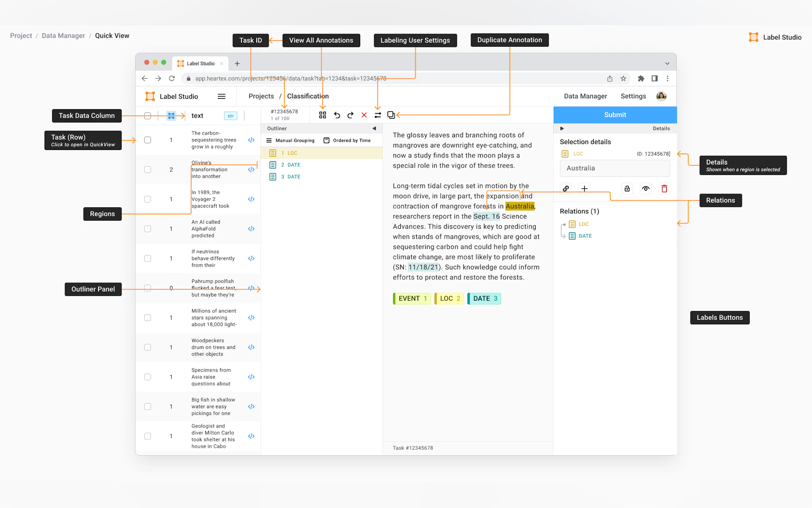Lock the selected region with the padlock icon
The image size is (812, 508).
627,188
